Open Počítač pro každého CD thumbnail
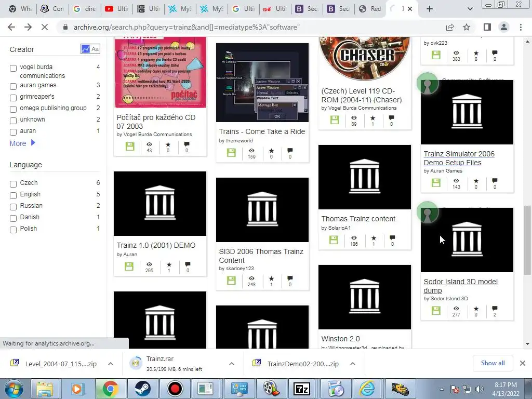 (160, 72)
